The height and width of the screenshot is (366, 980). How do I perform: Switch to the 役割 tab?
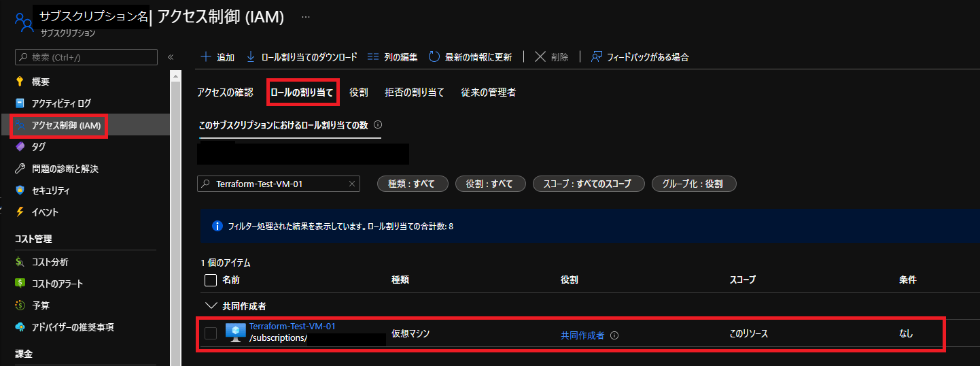tap(359, 93)
